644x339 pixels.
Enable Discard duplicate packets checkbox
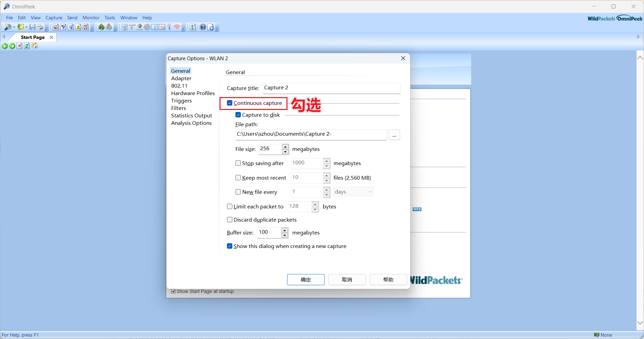pyautogui.click(x=230, y=220)
